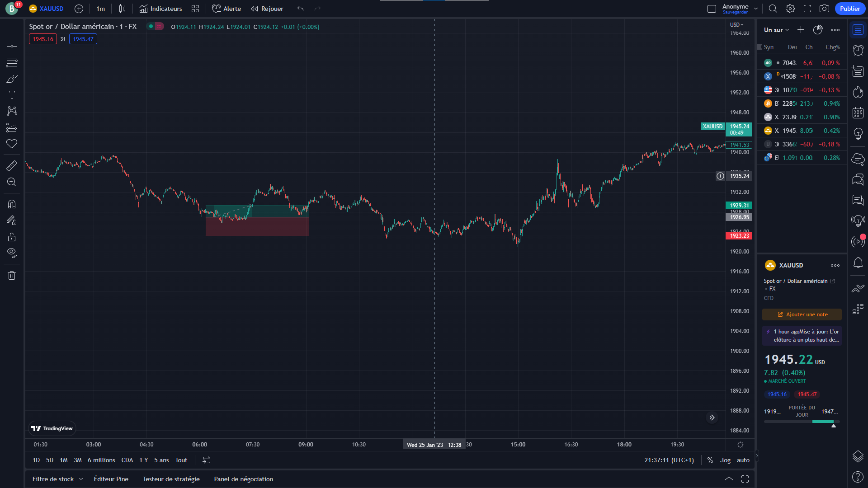This screenshot has height=488, width=868.
Task: Select the Text annotation tool
Action: pyautogui.click(x=12, y=95)
